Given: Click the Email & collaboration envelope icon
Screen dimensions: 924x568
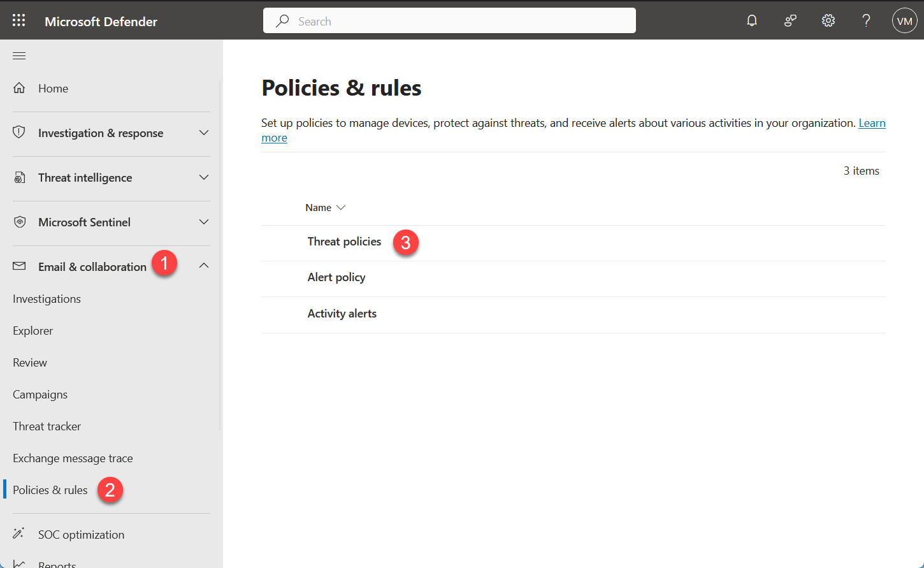Looking at the screenshot, I should [x=19, y=266].
